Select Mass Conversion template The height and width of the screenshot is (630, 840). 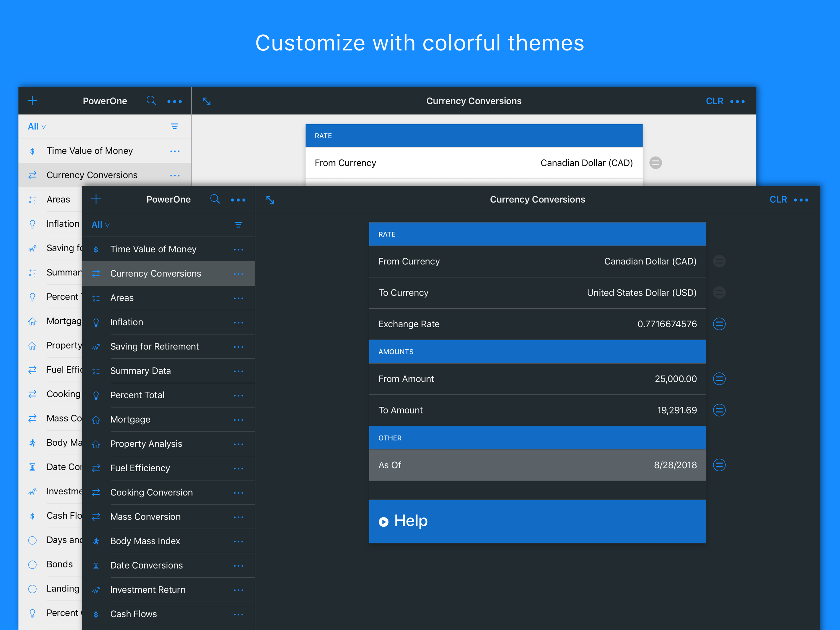coord(168,517)
